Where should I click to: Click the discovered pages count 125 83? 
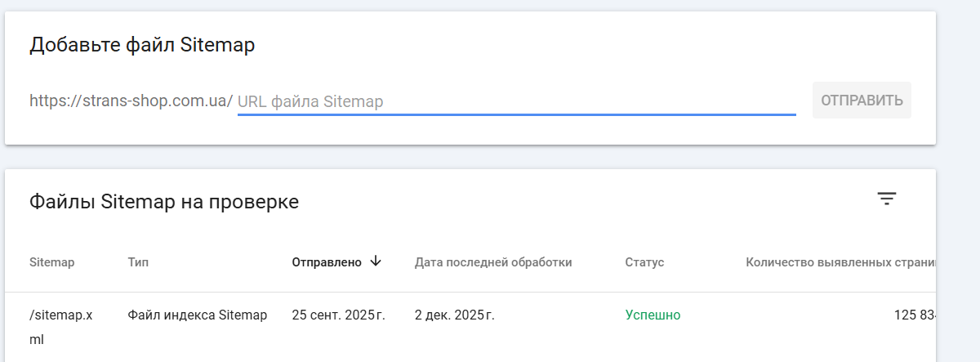point(914,315)
